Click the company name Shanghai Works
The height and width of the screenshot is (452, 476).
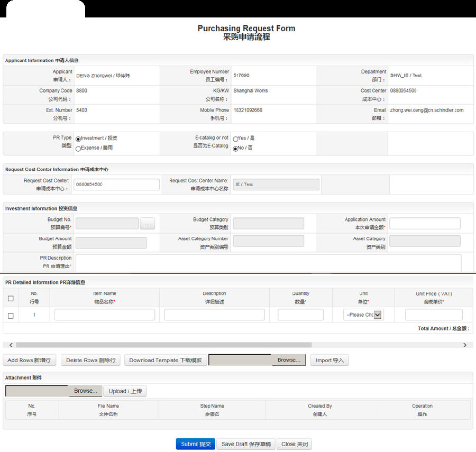click(x=251, y=91)
